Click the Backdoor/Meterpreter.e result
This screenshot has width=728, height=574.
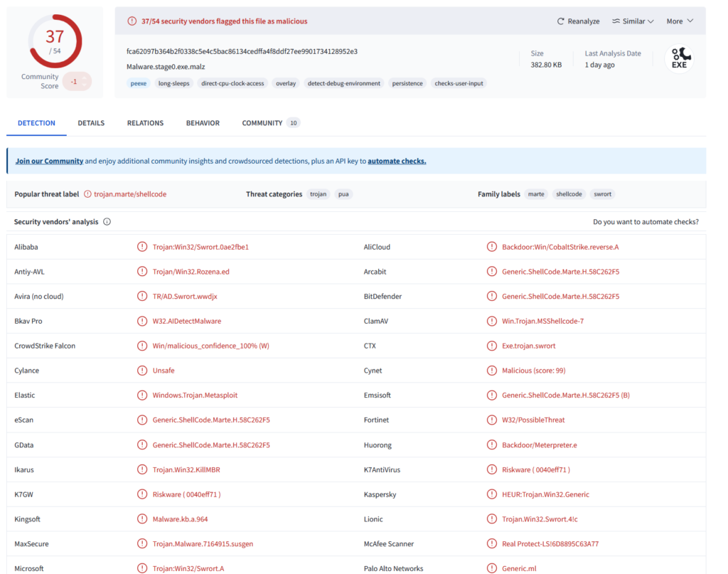[x=539, y=445]
